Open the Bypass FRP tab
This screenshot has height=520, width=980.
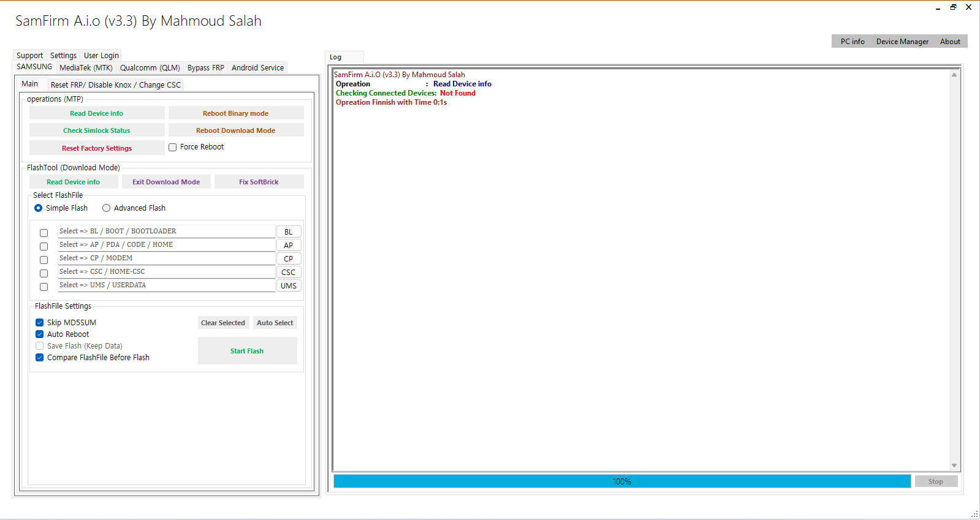click(206, 68)
